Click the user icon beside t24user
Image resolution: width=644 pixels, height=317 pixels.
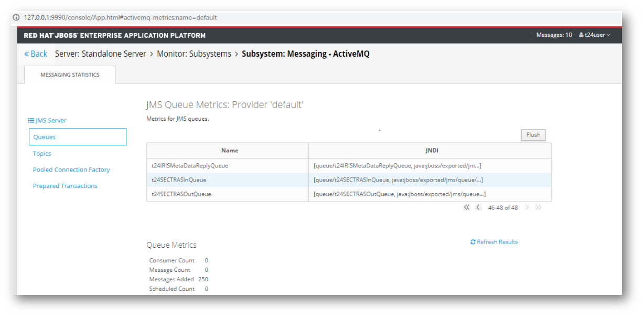581,35
